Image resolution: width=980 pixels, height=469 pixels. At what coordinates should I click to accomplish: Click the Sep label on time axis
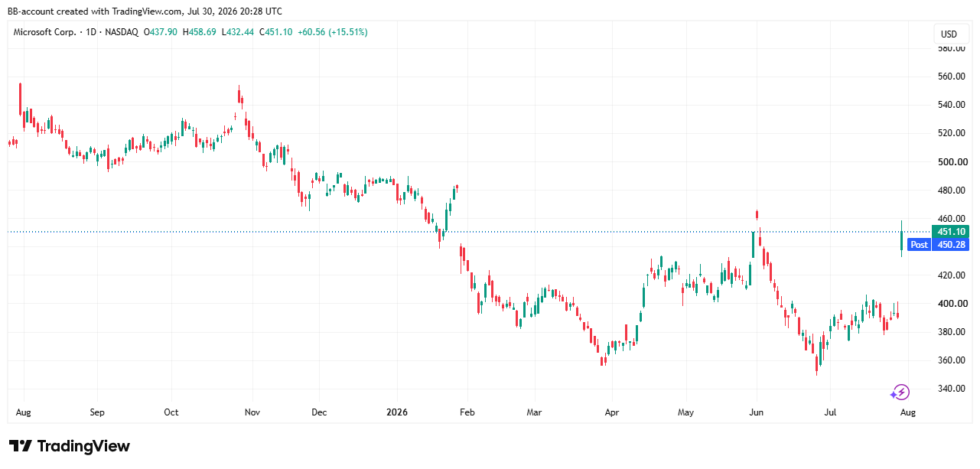(x=96, y=412)
